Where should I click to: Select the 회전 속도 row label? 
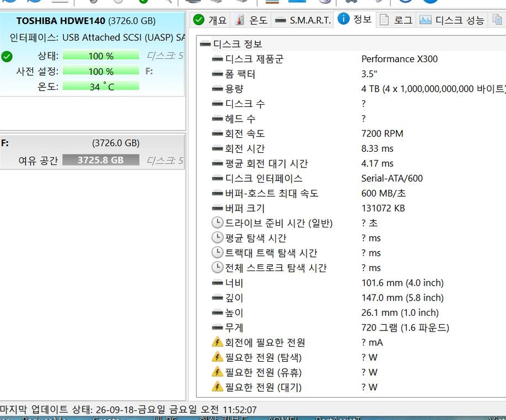(245, 133)
